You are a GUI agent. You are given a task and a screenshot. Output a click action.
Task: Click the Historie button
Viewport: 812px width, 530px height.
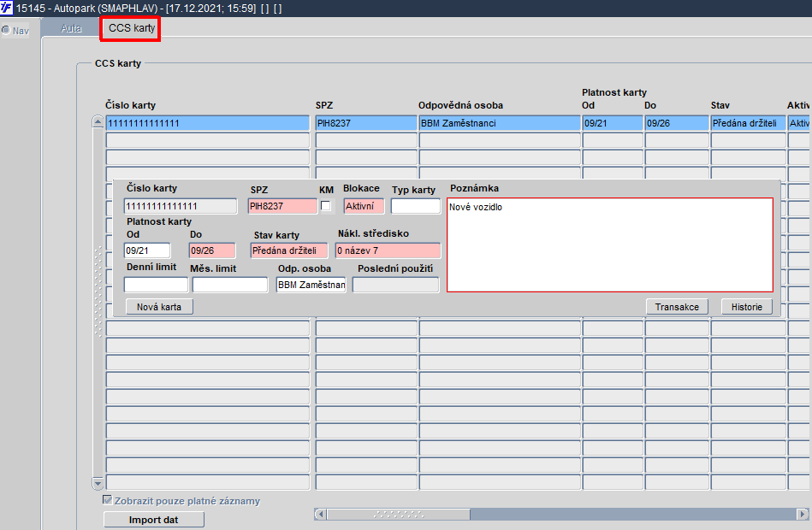coord(747,307)
